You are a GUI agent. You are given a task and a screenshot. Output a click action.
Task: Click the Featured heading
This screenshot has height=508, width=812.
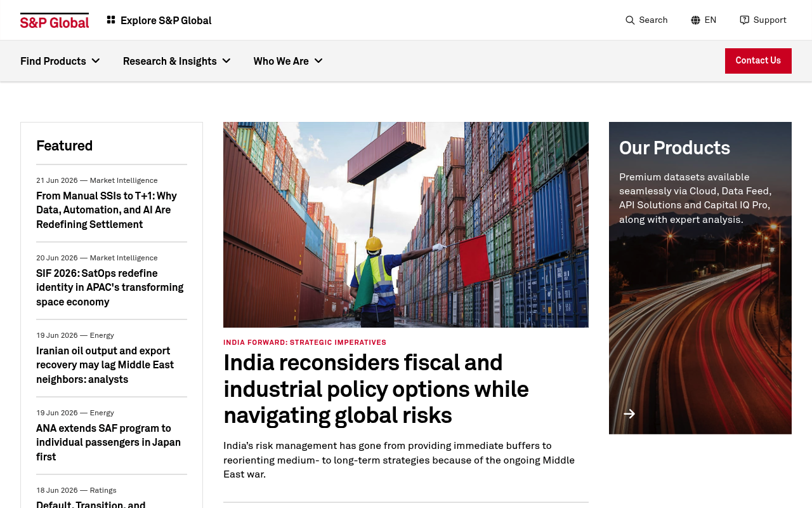pos(65,145)
